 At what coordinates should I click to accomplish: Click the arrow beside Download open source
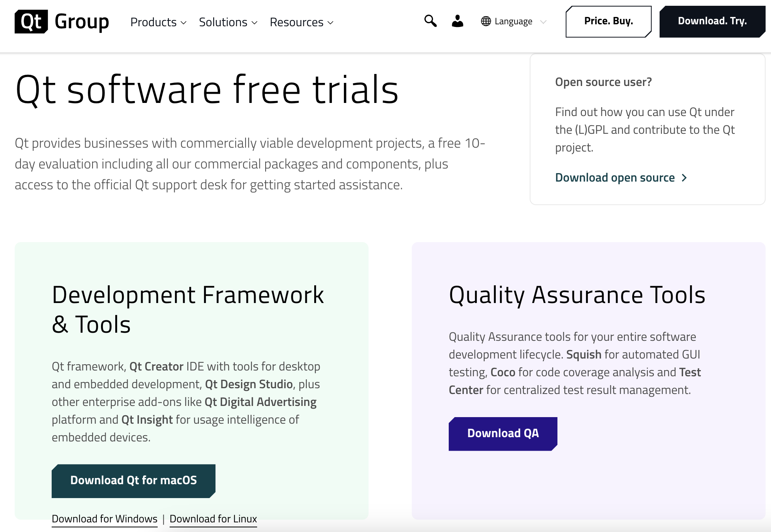click(x=684, y=178)
